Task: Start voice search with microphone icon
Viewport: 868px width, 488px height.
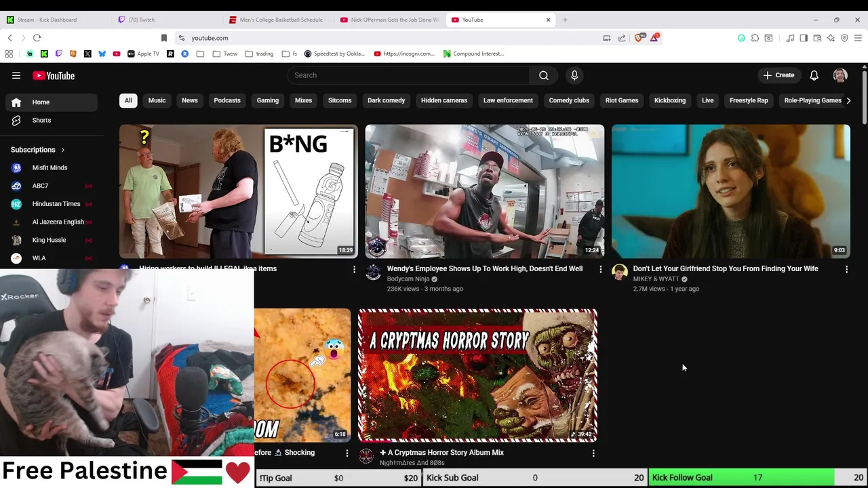Action: click(574, 75)
